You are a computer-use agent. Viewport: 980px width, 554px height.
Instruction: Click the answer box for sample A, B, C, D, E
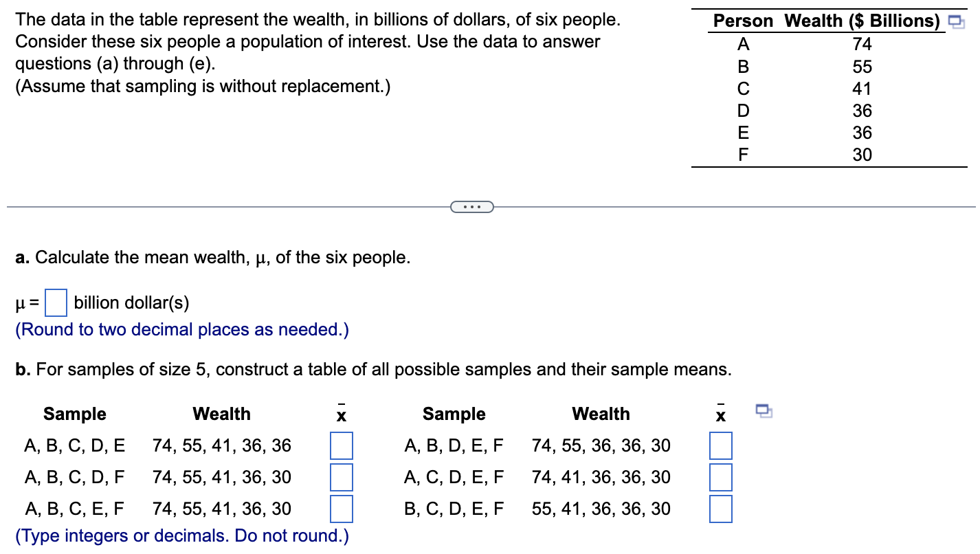(342, 445)
